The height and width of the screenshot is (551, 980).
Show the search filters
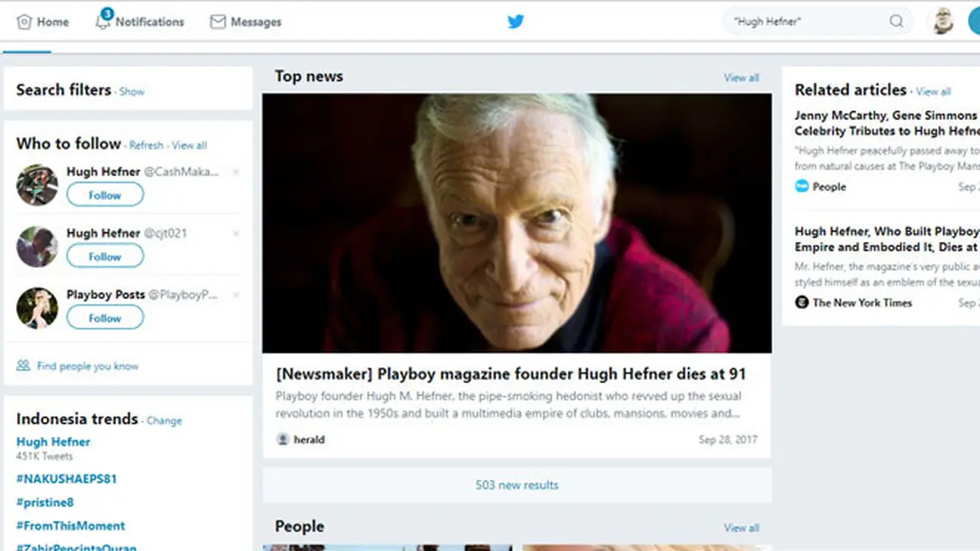pos(132,91)
